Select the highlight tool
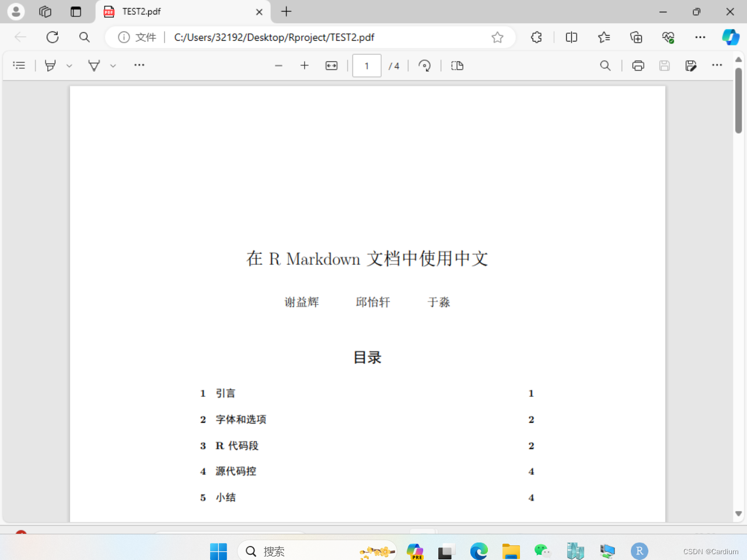The image size is (747, 560). pyautogui.click(x=94, y=65)
